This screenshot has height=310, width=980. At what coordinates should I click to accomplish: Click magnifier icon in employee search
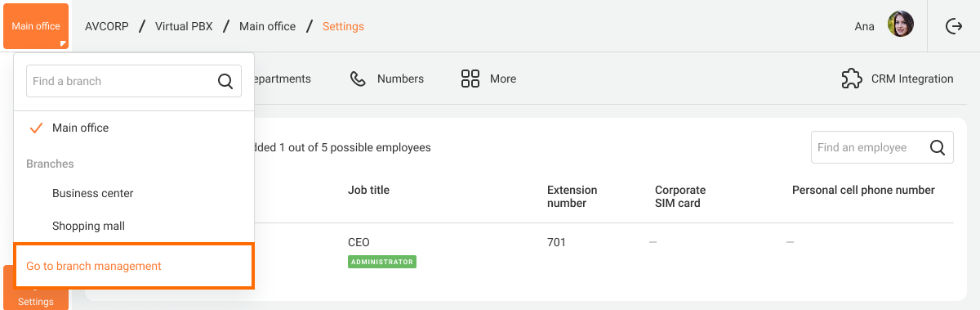[938, 147]
